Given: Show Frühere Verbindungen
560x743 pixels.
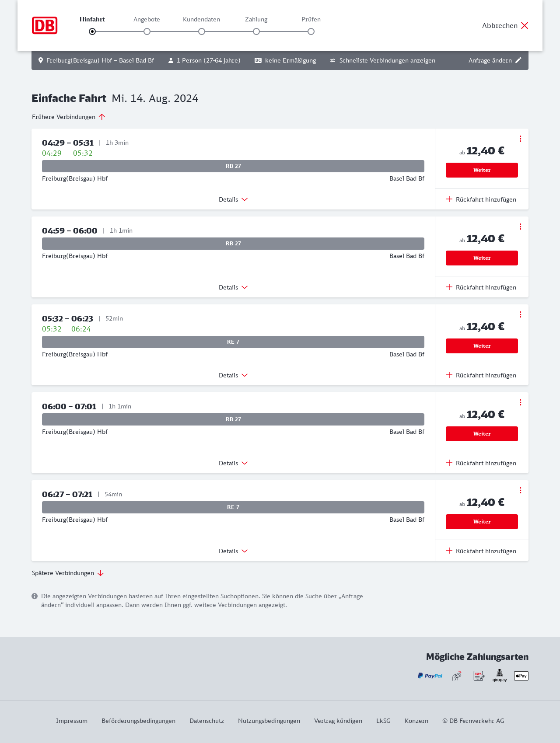Looking at the screenshot, I should coord(69,117).
